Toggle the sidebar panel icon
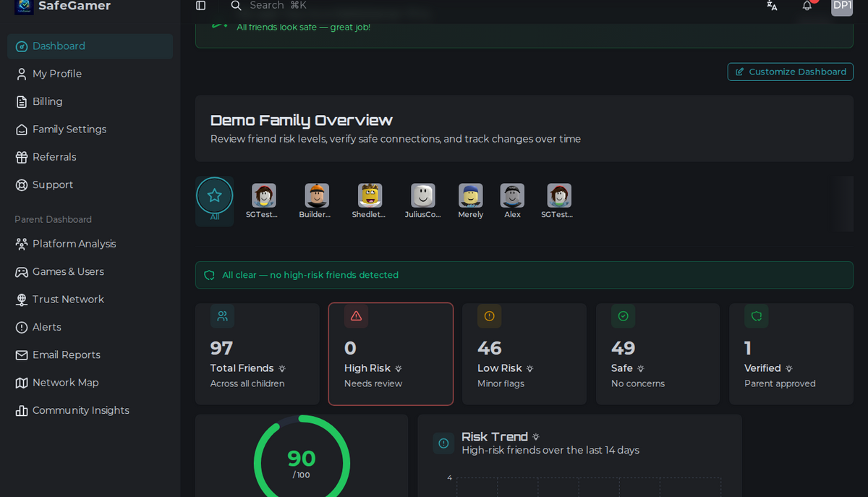 point(200,6)
